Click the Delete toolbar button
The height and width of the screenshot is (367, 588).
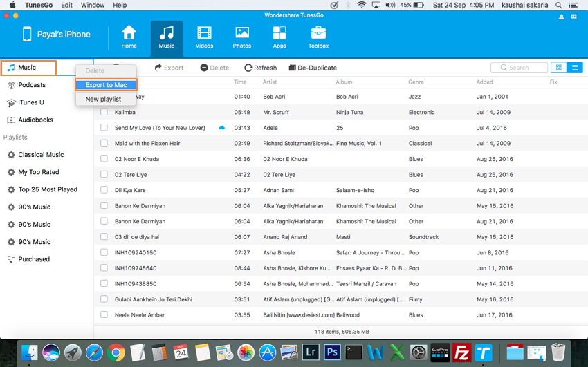click(x=214, y=68)
